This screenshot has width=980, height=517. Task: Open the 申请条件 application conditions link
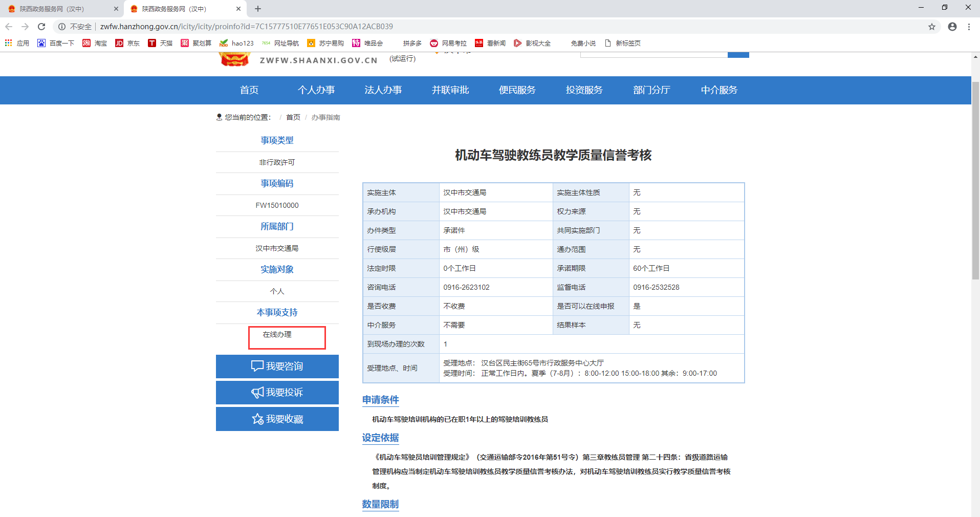380,400
